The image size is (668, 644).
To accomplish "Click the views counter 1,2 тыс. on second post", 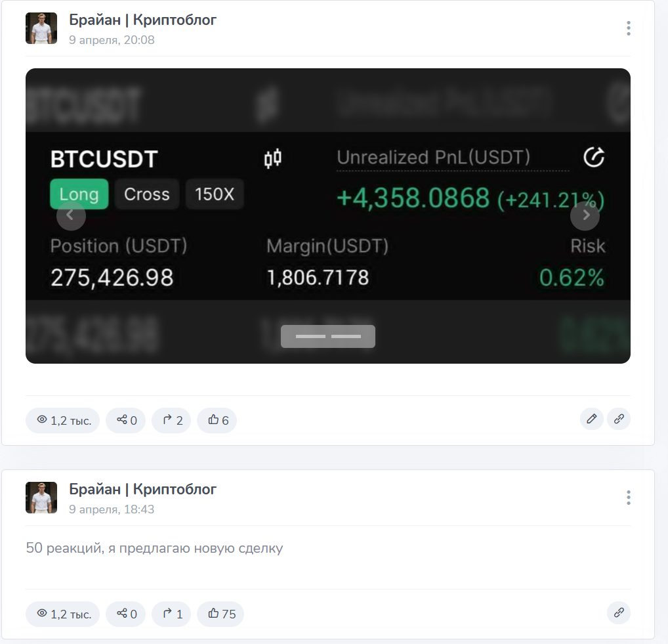I will point(62,614).
